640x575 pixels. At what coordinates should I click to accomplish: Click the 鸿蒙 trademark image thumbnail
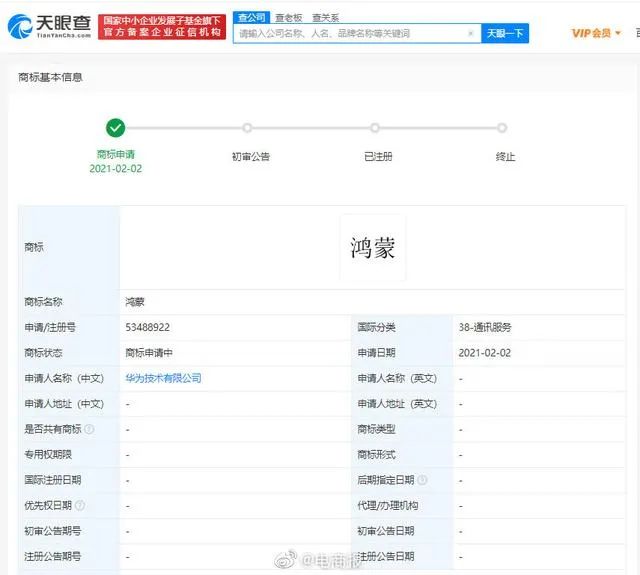click(x=373, y=248)
